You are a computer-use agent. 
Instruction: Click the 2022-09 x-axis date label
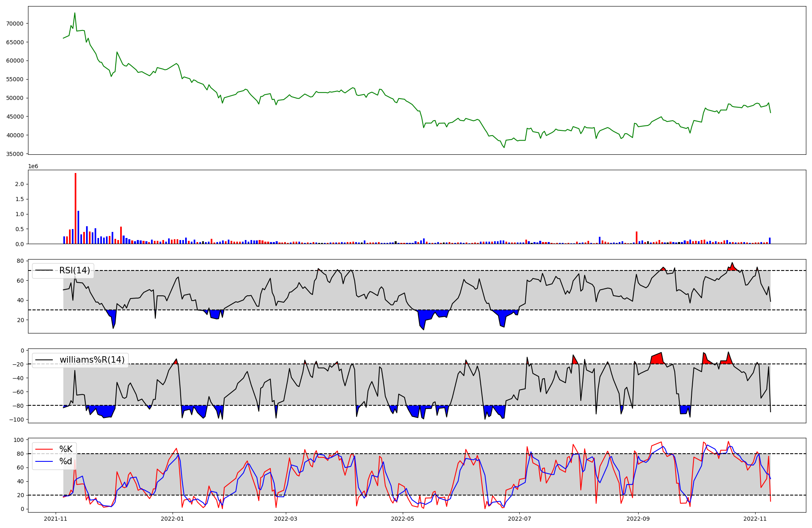point(638,519)
